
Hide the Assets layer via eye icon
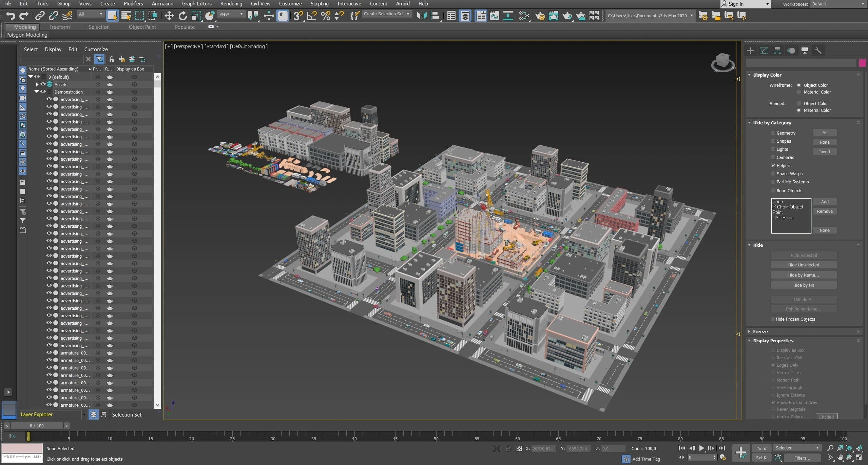point(43,84)
